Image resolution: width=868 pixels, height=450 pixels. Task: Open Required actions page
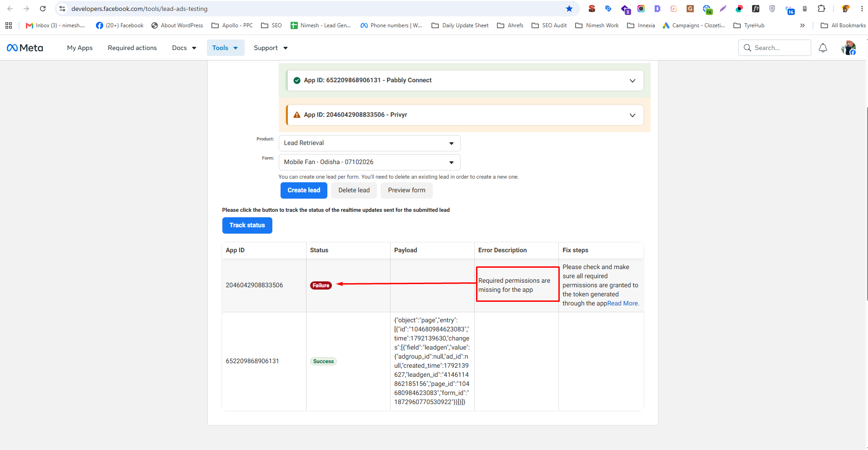coord(132,48)
